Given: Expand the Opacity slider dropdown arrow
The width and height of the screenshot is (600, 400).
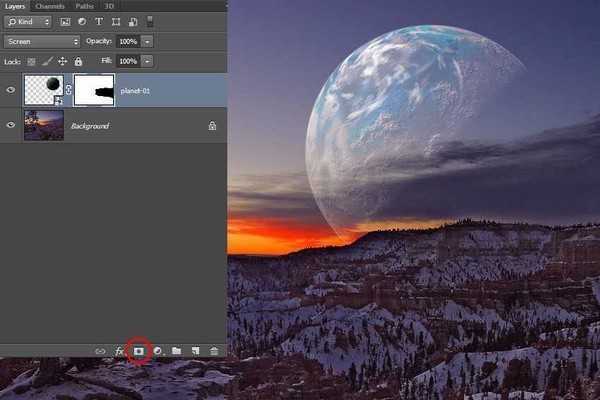Looking at the screenshot, I should (147, 41).
